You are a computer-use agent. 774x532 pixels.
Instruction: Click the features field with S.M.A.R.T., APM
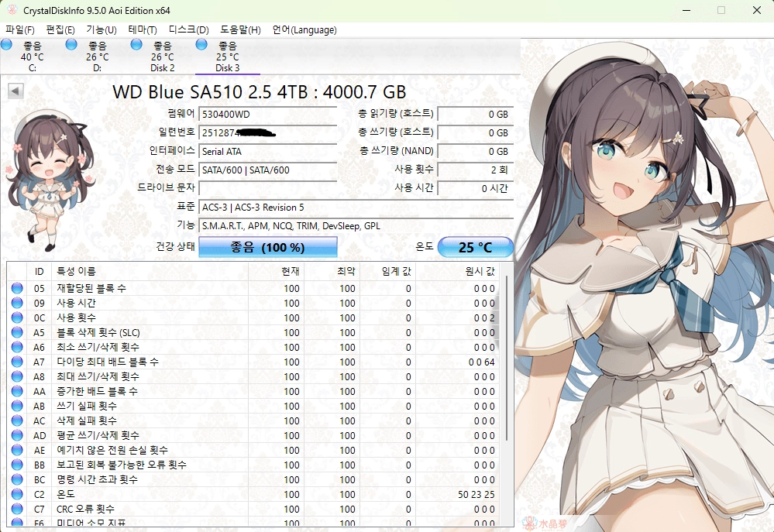[356, 226]
